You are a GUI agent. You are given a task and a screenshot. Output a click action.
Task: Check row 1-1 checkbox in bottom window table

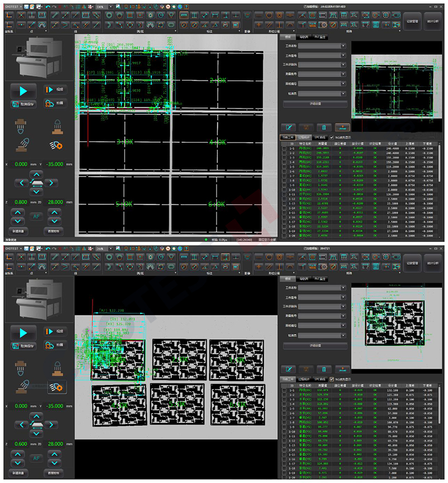click(x=284, y=390)
